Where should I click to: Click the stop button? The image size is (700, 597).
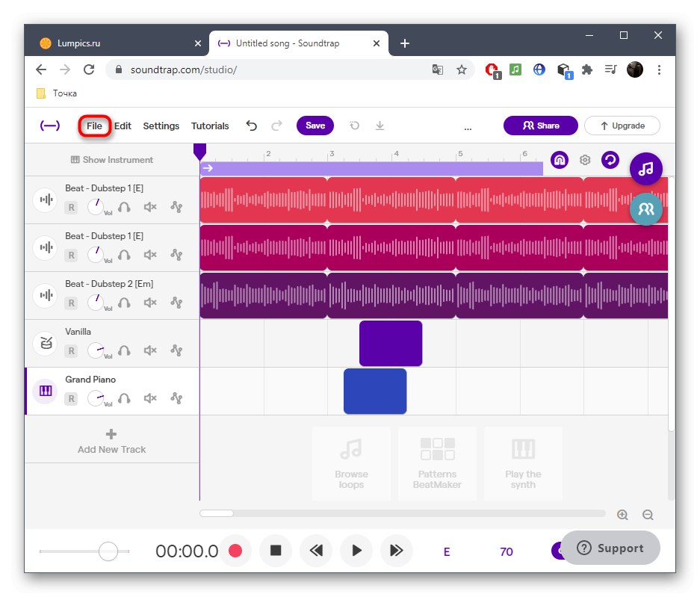(x=276, y=551)
